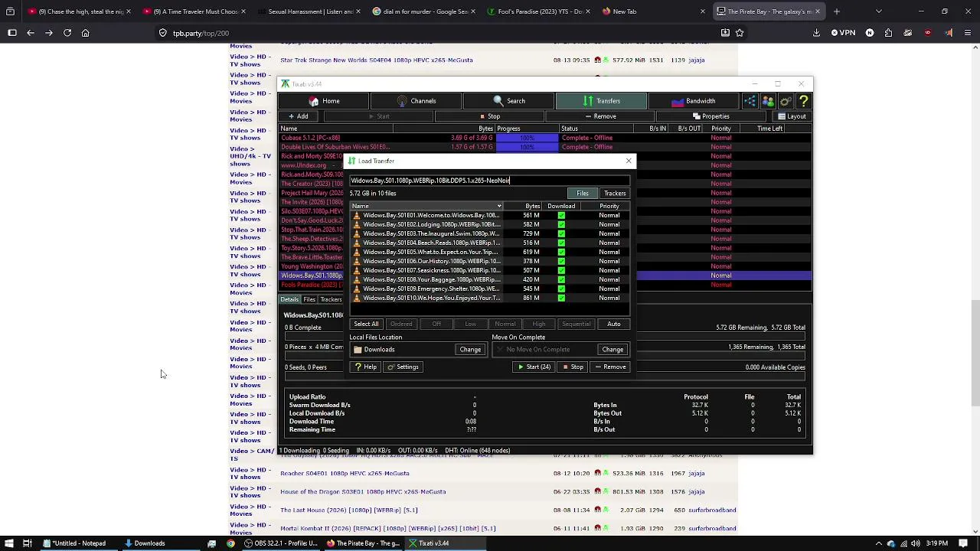Toggle download checkbox for S01E08 Your Baggage
Image resolution: width=980 pixels, height=551 pixels.
[561, 279]
